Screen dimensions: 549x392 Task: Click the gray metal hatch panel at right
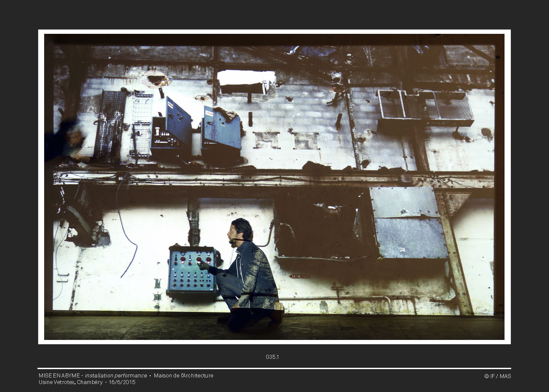409,223
